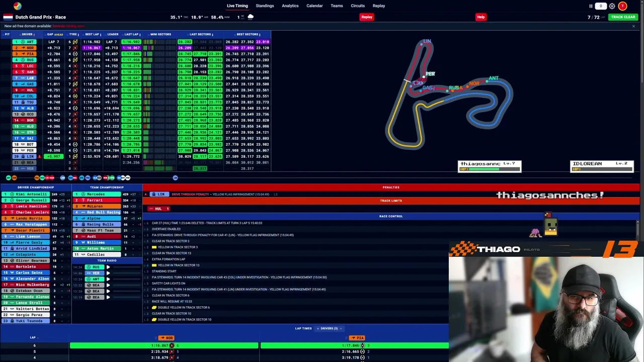Sort by the Tyre column
Viewport: 644px width, 362px height.
click(x=73, y=34)
